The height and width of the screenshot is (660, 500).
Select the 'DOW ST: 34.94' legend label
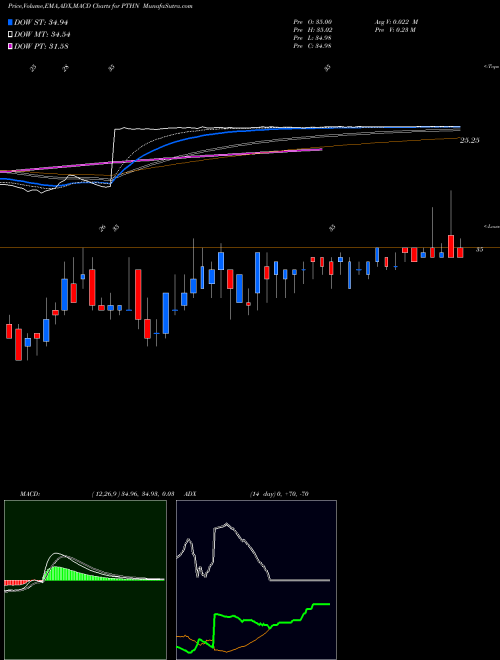[x=41, y=23]
